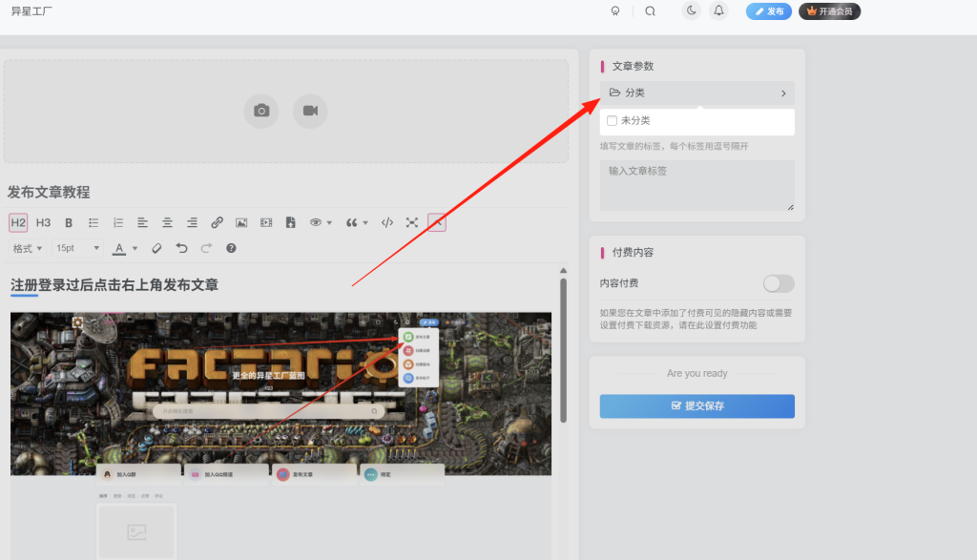
Task: Open the text color picker arrow
Action: click(135, 249)
